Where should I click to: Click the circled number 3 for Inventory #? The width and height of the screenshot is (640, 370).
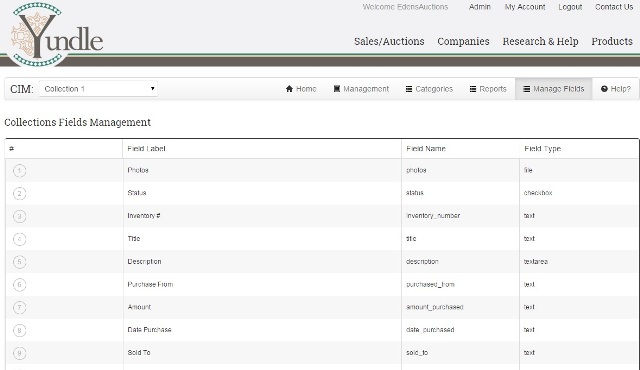click(20, 216)
